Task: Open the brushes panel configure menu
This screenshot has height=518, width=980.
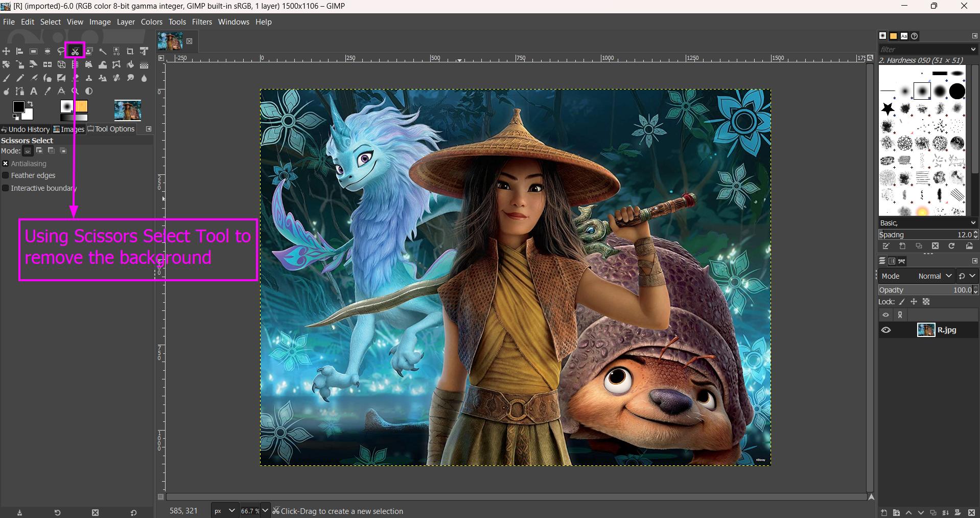Action: (x=974, y=36)
